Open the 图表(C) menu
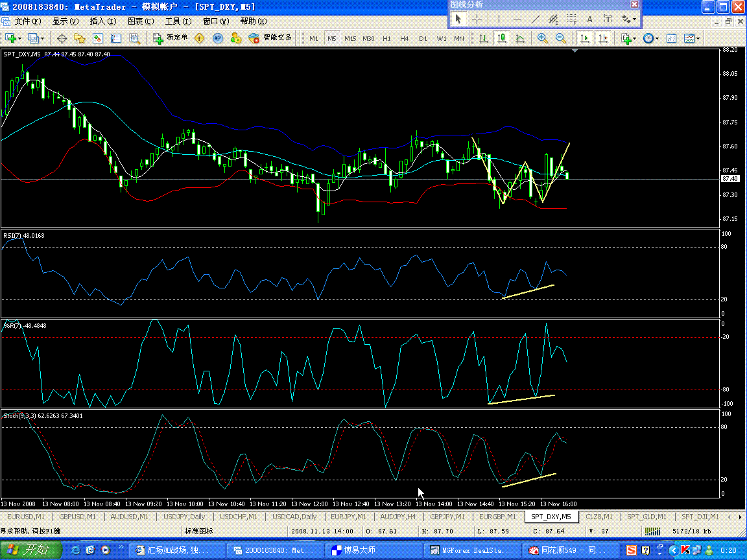Screen dimensions: 747x560 click(x=141, y=21)
